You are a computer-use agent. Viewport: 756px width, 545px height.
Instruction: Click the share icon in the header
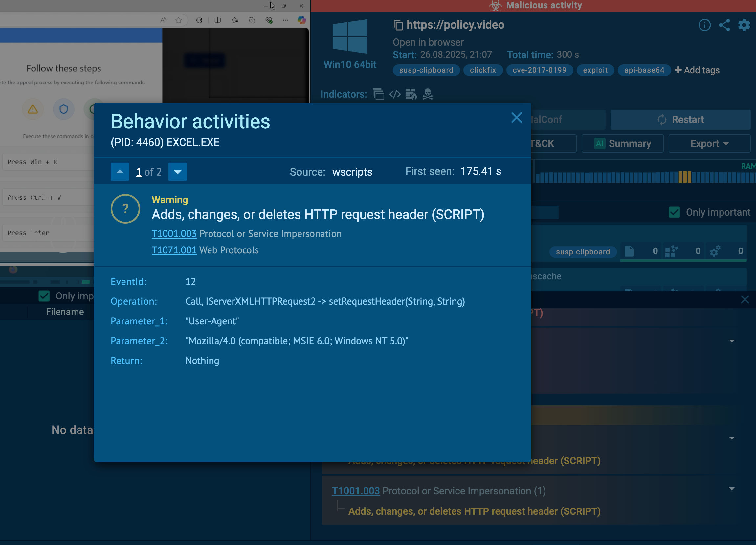point(724,25)
